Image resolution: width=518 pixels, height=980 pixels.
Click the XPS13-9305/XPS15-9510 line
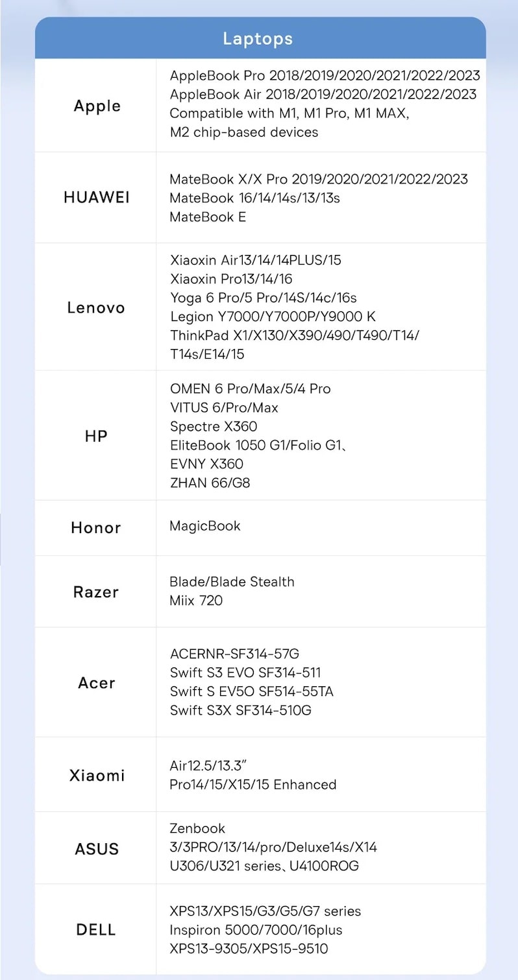(249, 949)
